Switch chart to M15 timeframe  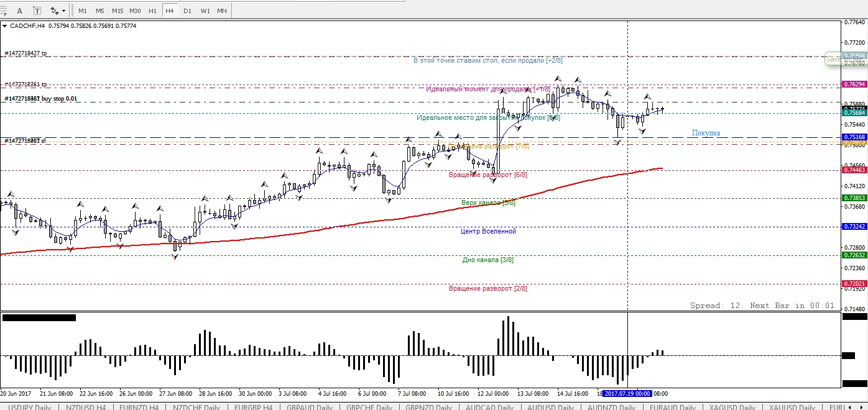click(118, 11)
